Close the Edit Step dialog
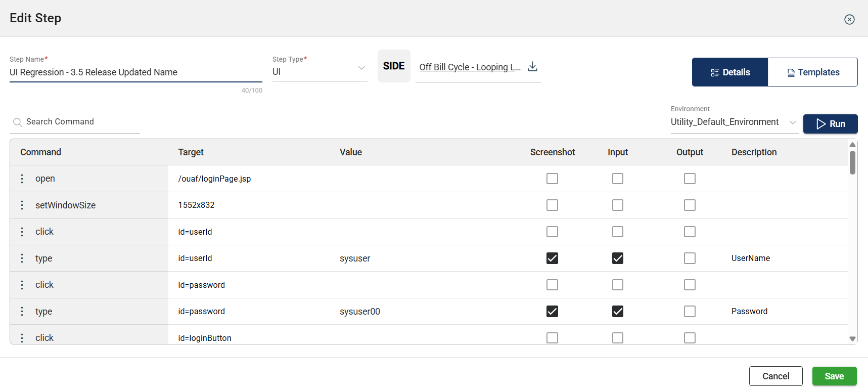 849,19
